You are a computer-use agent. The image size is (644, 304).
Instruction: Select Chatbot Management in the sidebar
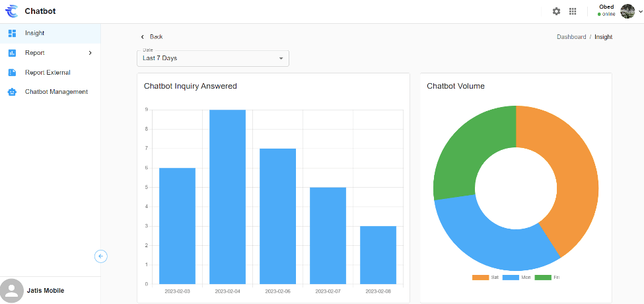[x=56, y=92]
